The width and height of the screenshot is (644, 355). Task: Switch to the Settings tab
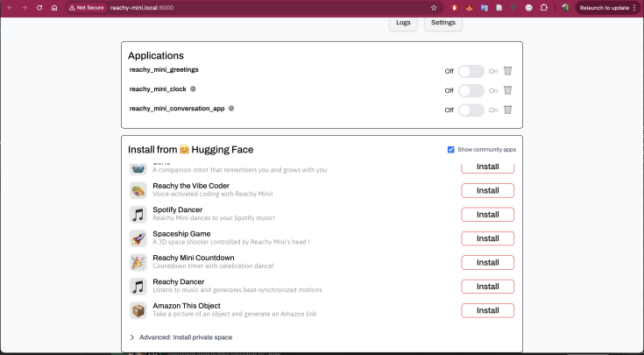tap(442, 22)
